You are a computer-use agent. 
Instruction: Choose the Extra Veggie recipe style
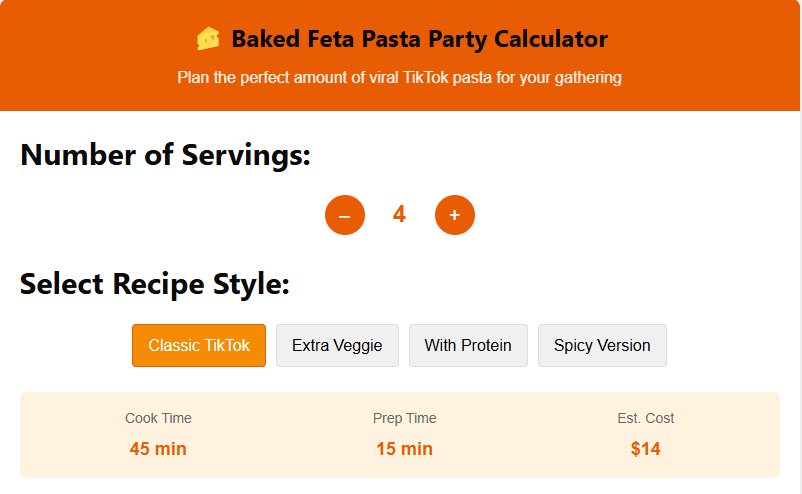pos(337,346)
